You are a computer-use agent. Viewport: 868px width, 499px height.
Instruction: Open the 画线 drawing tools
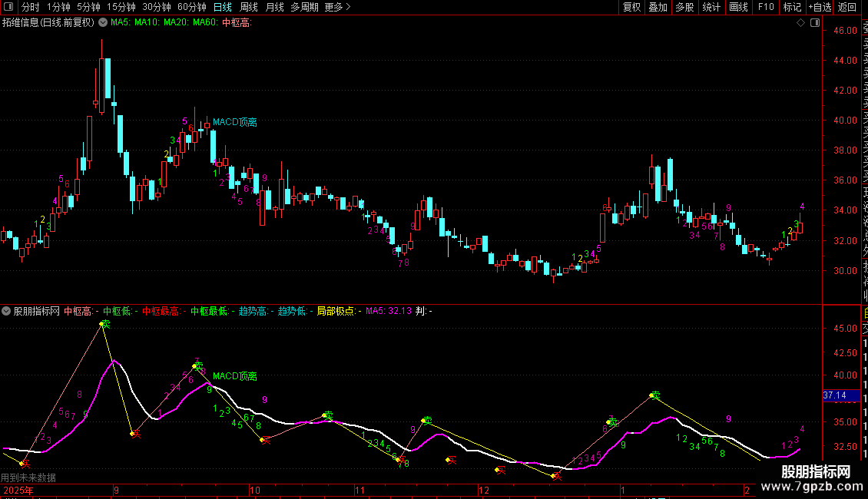pos(738,7)
